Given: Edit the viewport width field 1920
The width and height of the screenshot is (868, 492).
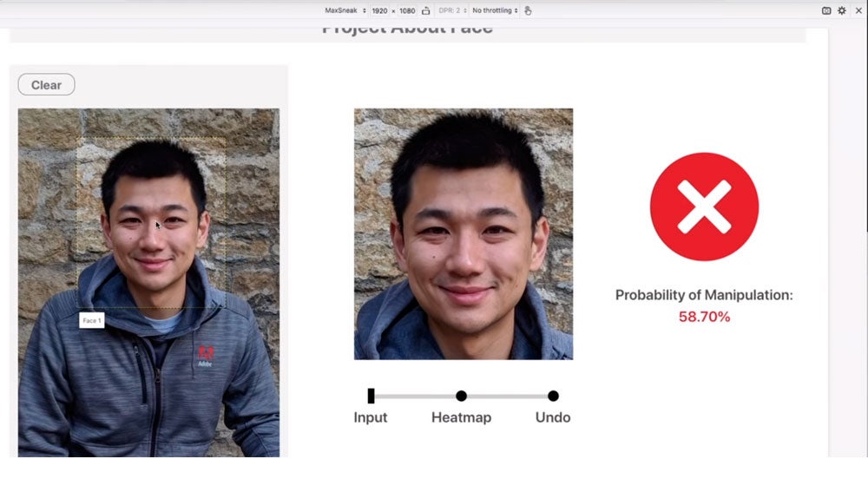Looking at the screenshot, I should pos(379,10).
